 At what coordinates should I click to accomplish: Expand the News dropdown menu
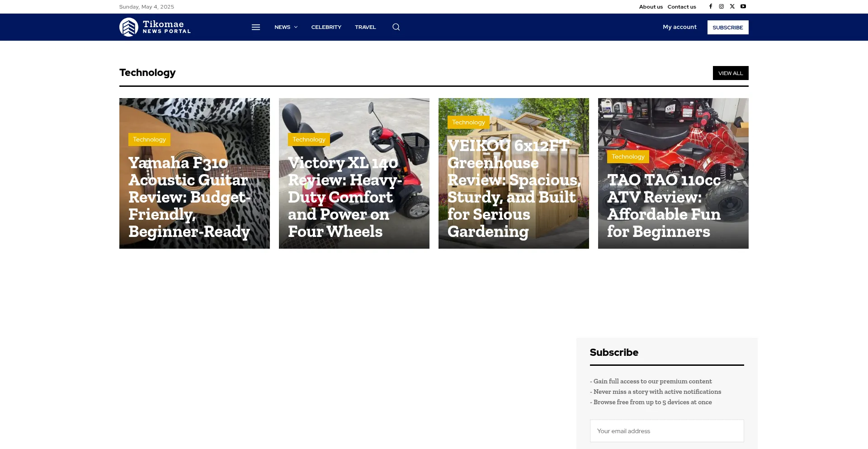(x=286, y=27)
